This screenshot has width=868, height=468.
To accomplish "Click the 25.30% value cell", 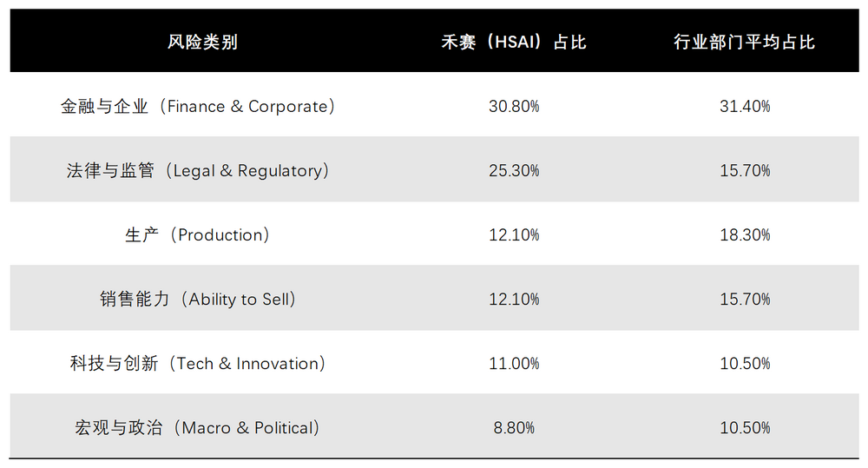I will click(514, 171).
